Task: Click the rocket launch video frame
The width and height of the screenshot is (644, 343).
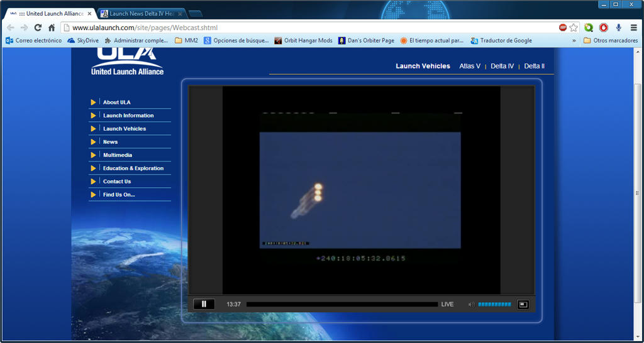Action: pos(360,190)
